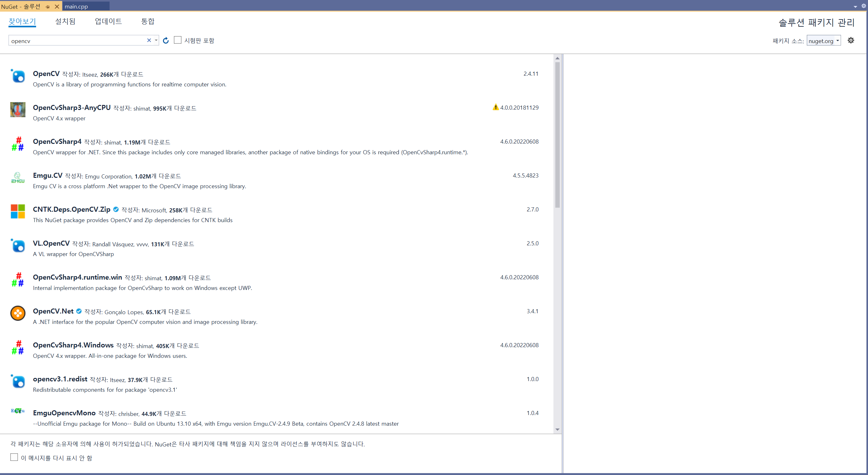Open the main.cpp document tab
868x475 pixels.
click(76, 6)
